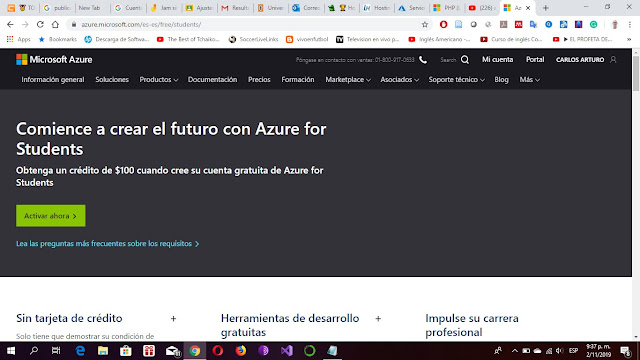Expand 'Herramientas de desarrollo gratuitas' plus

[378, 318]
